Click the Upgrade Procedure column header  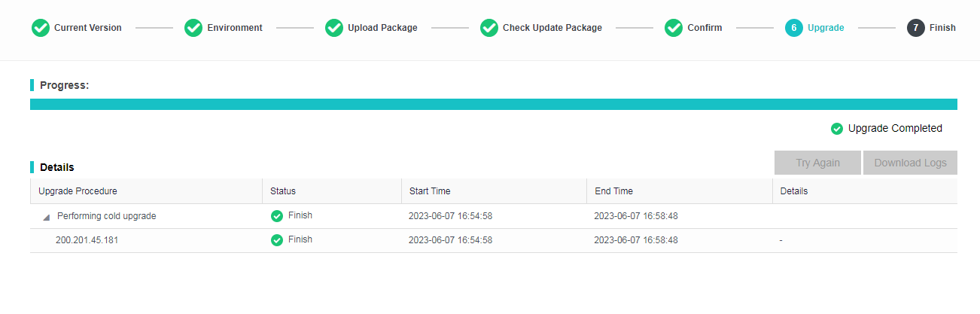[78, 191]
